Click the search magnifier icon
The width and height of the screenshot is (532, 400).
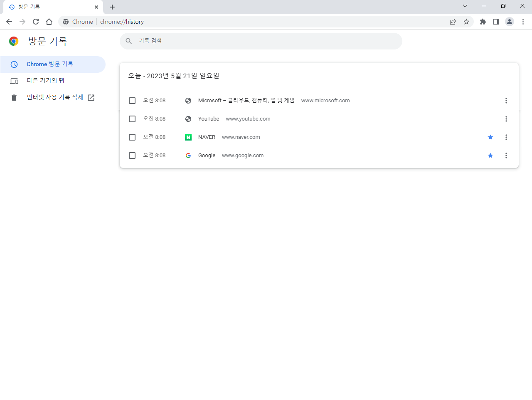(x=129, y=41)
